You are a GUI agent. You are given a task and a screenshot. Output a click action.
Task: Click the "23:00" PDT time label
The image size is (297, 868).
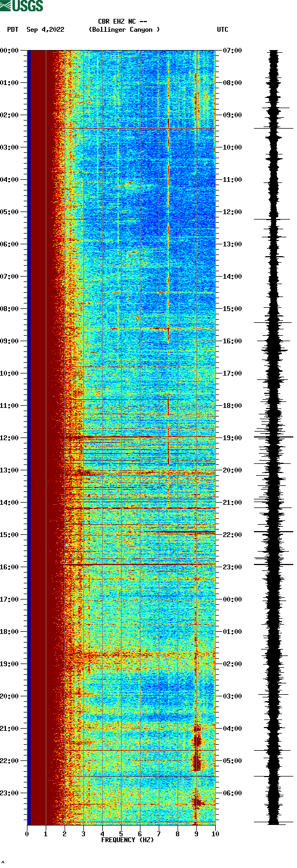pyautogui.click(x=9, y=793)
